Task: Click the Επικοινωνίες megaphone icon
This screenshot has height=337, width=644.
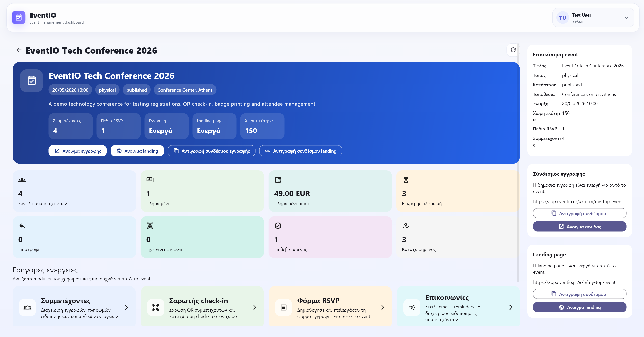Action: tap(412, 307)
